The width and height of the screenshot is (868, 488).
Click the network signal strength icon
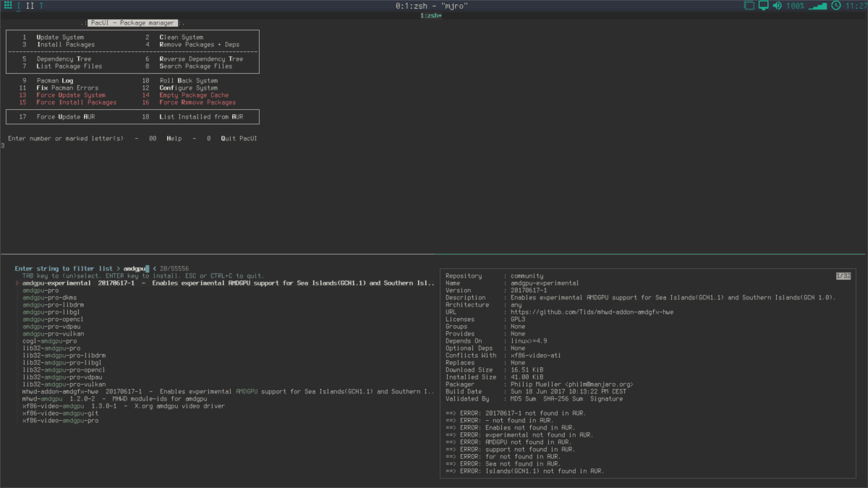pyautogui.click(x=818, y=6)
